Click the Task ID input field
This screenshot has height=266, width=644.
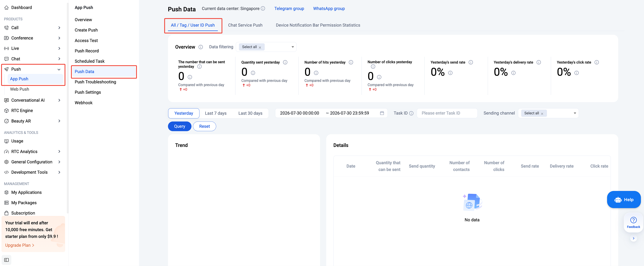[x=447, y=113]
